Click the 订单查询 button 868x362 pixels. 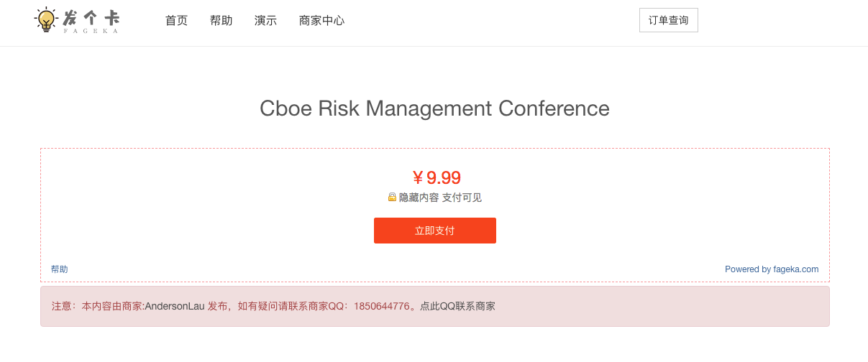coord(668,20)
